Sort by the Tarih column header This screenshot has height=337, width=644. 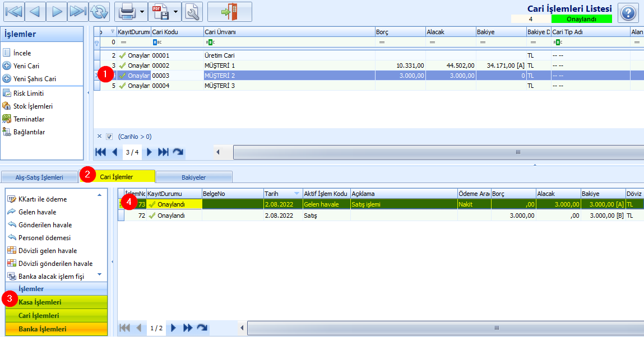283,194
